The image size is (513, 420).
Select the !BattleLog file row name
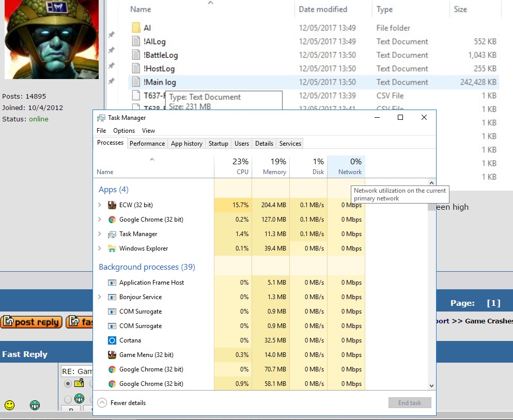[x=161, y=55]
